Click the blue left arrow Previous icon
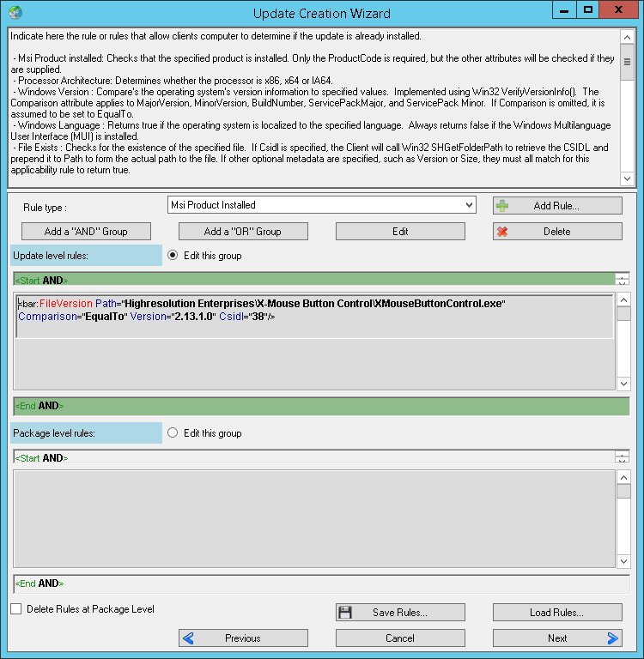This screenshot has height=659, width=644. [188, 638]
